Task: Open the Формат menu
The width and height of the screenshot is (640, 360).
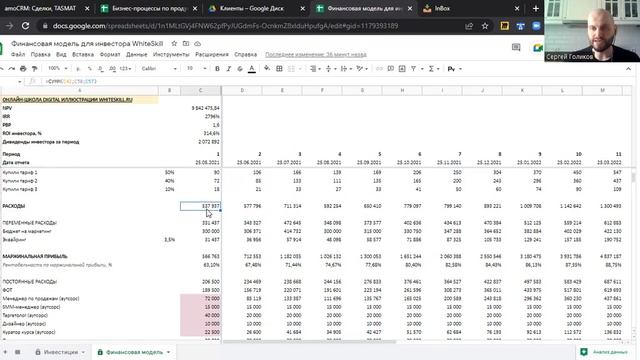Action: (x=110, y=54)
